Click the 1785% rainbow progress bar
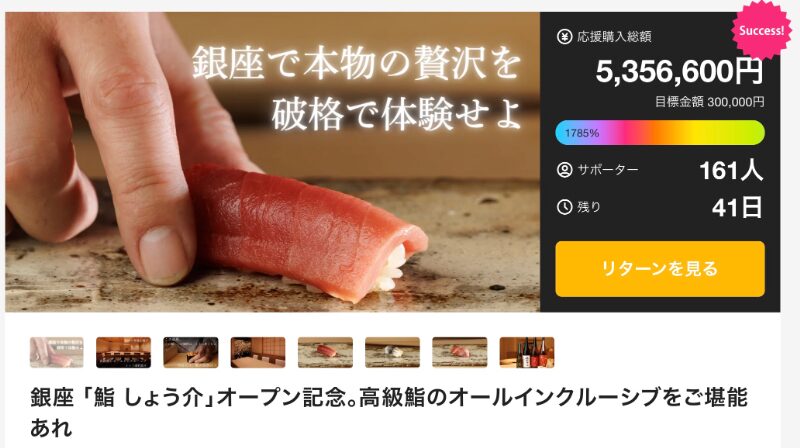Viewport: 800px width, 448px height. click(x=660, y=133)
